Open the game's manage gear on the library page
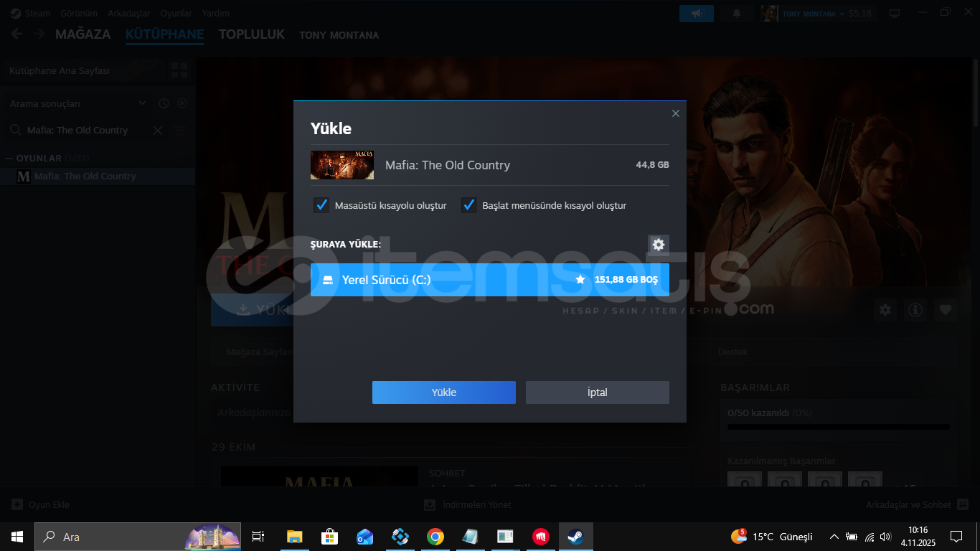 point(885,310)
